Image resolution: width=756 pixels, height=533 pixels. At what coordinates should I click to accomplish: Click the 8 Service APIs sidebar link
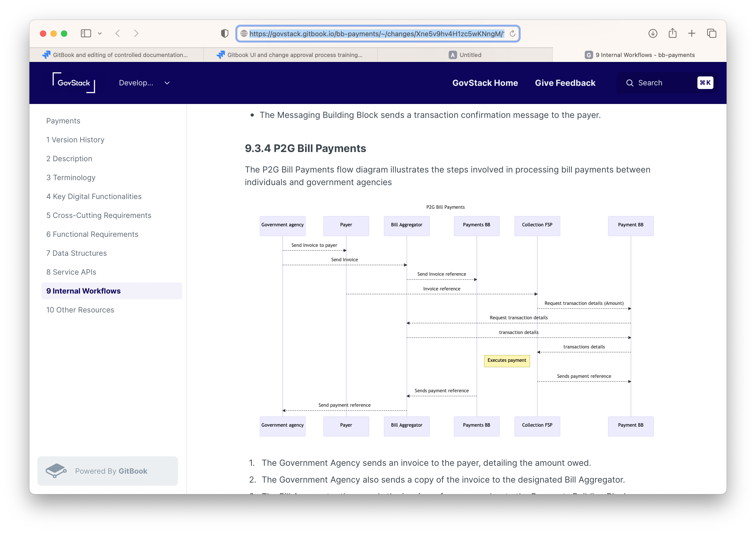point(71,272)
